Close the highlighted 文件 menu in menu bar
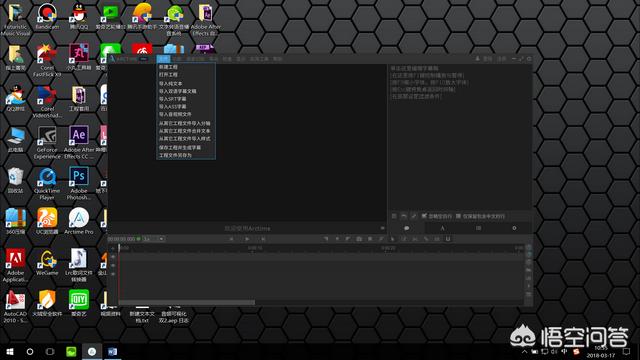The image size is (640, 360). pyautogui.click(x=163, y=59)
